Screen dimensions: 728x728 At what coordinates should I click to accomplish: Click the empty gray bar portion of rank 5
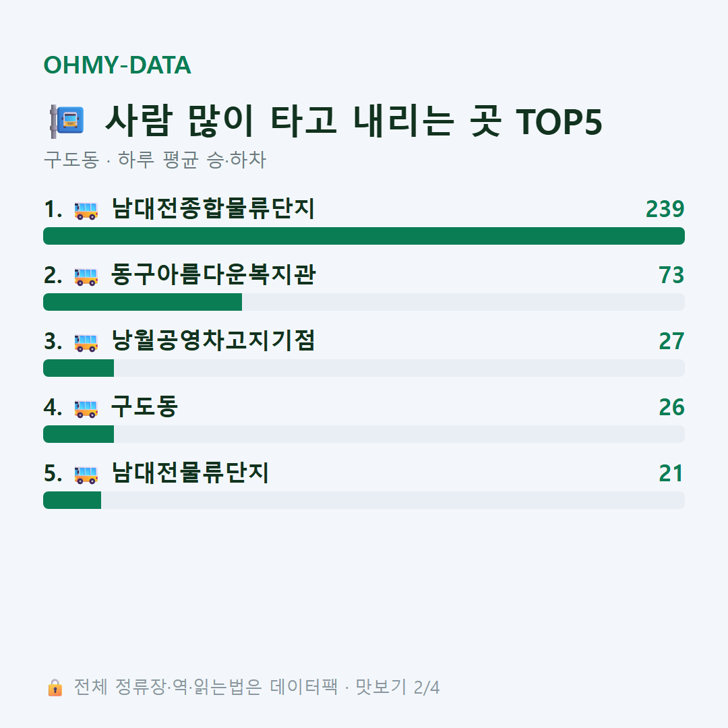point(393,500)
